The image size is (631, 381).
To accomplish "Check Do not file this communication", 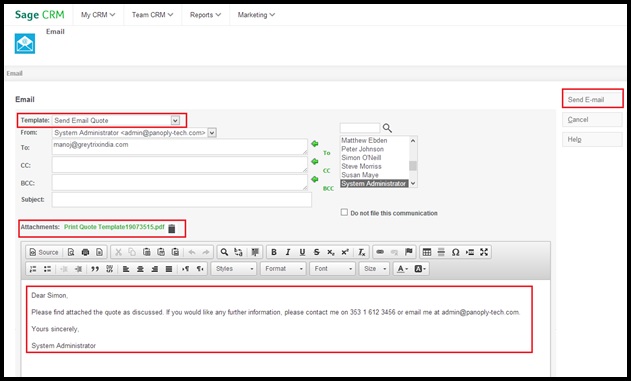I will point(344,212).
